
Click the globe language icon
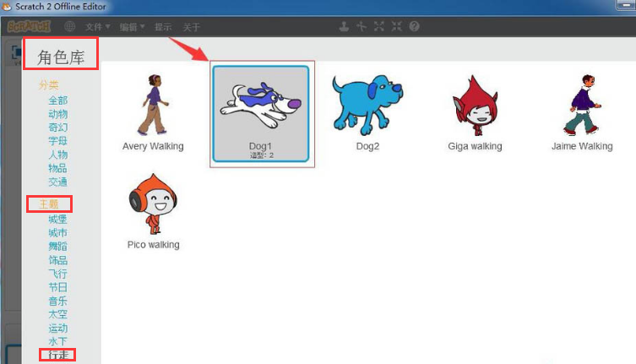pyautogui.click(x=70, y=26)
